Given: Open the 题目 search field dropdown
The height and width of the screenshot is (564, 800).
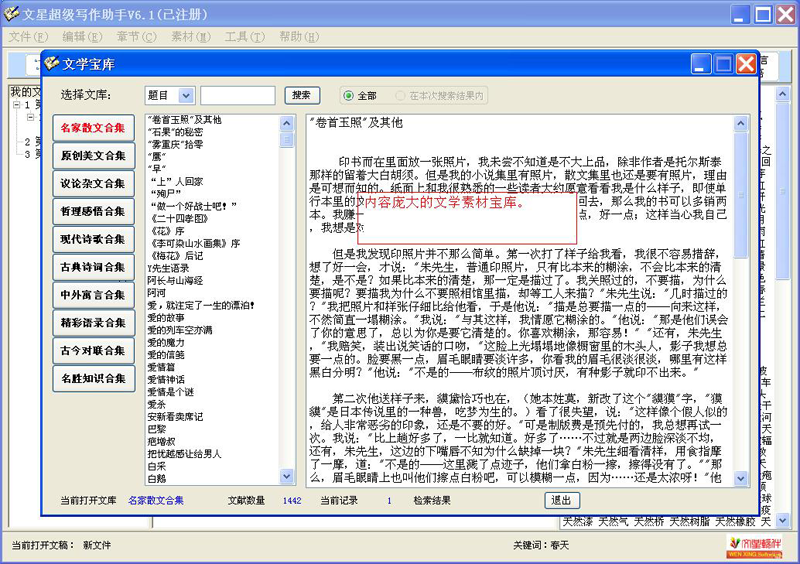Looking at the screenshot, I should pyautogui.click(x=186, y=96).
